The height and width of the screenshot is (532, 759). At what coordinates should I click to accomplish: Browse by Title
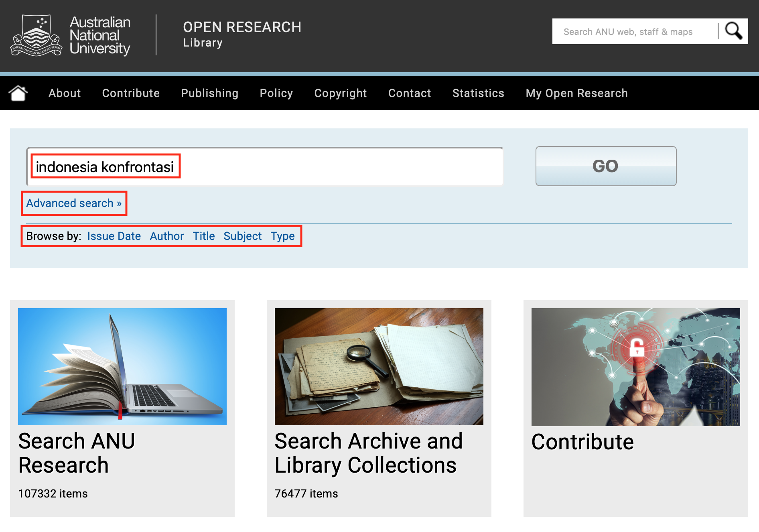[204, 236]
